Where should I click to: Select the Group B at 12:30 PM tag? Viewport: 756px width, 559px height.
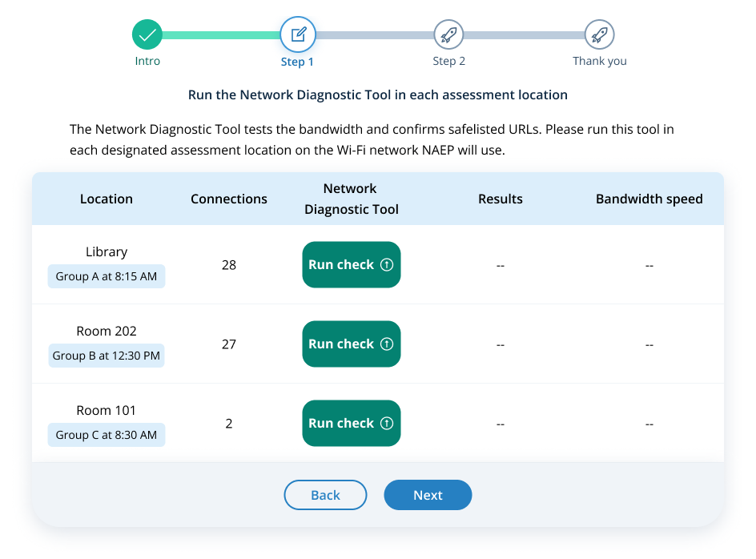click(107, 356)
